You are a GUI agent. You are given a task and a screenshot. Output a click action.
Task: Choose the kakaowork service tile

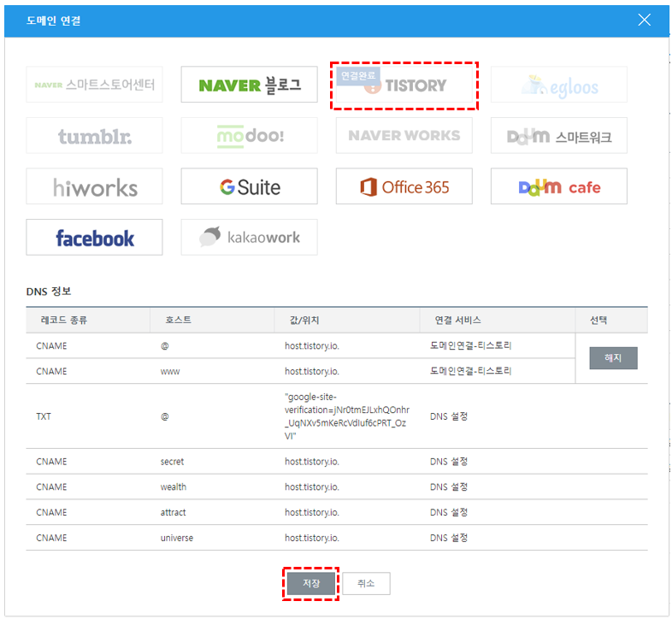[x=249, y=237]
